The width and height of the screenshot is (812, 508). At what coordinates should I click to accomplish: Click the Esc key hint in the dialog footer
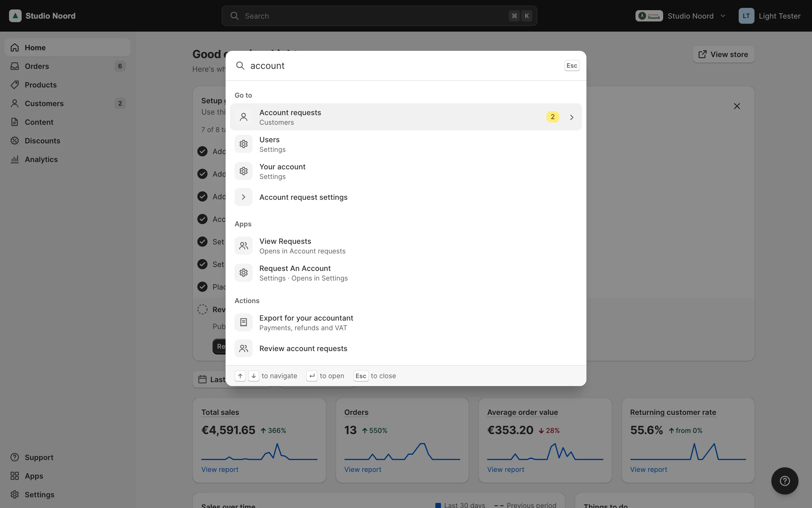tap(361, 376)
